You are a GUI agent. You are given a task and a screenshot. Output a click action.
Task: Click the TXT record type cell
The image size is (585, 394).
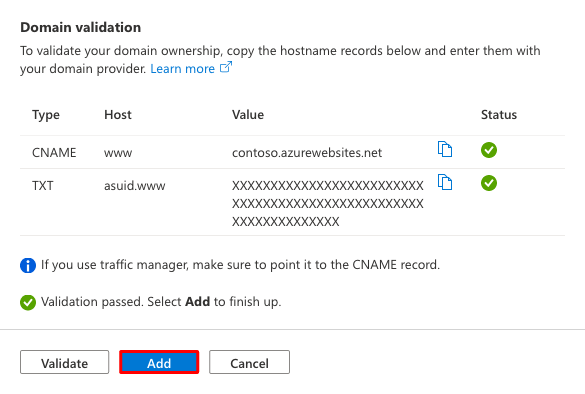click(x=43, y=185)
